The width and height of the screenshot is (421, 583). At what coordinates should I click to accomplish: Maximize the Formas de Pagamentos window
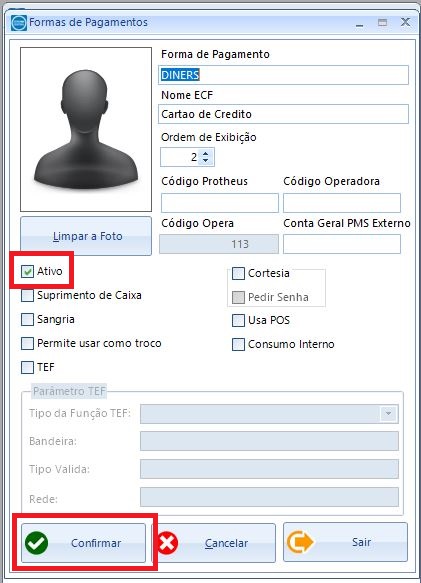coord(382,22)
